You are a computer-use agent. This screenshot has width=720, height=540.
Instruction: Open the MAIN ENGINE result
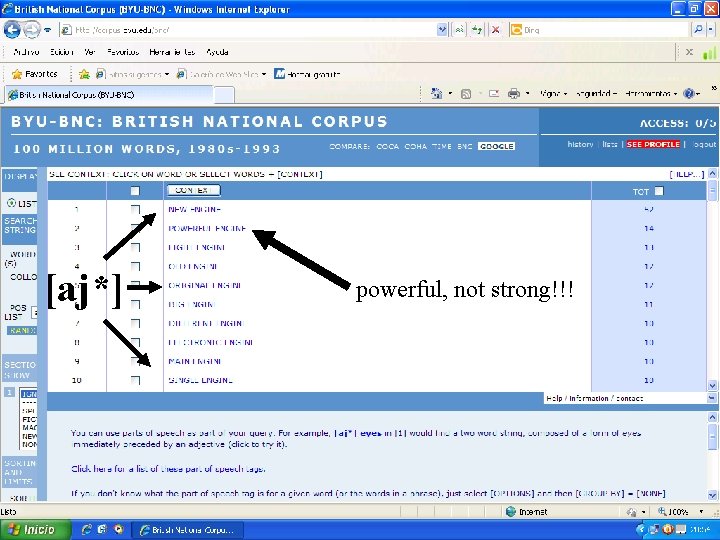(195, 361)
